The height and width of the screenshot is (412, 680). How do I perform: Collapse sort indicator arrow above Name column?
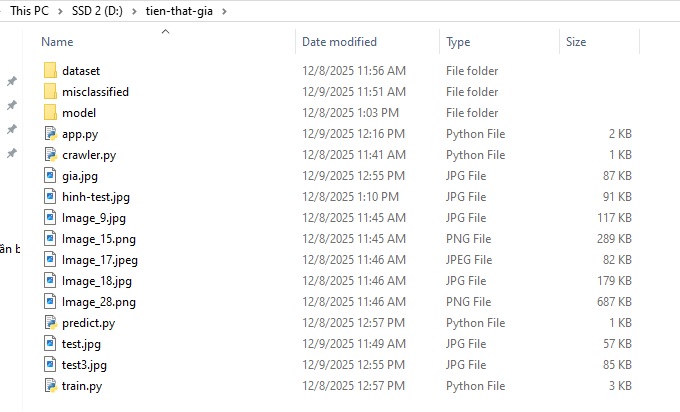point(166,32)
